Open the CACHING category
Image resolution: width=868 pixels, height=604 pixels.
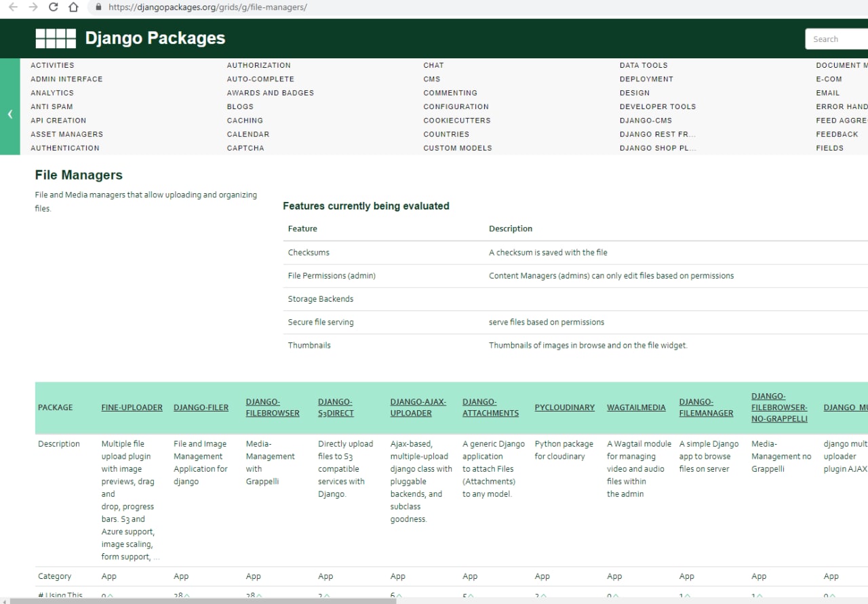245,121
